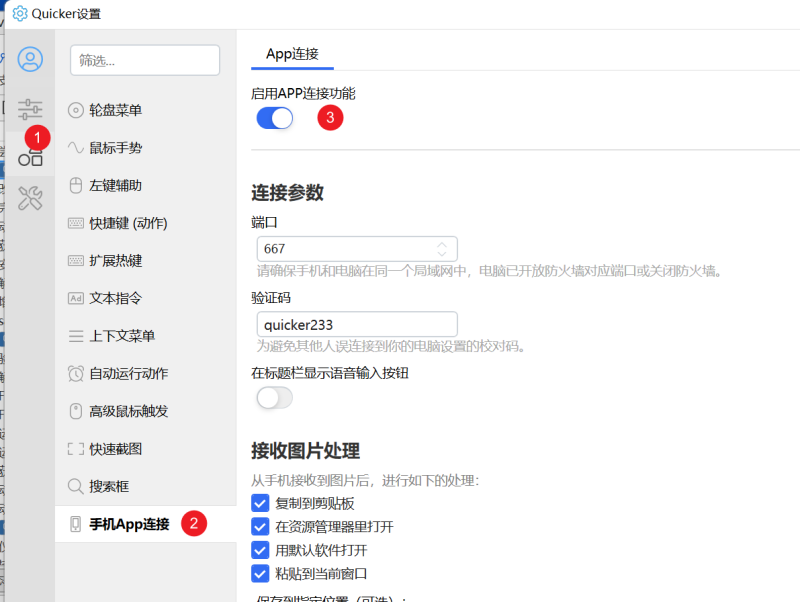
Task: Uncheck 在资源管理器里打开 checkbox
Action: (260, 526)
